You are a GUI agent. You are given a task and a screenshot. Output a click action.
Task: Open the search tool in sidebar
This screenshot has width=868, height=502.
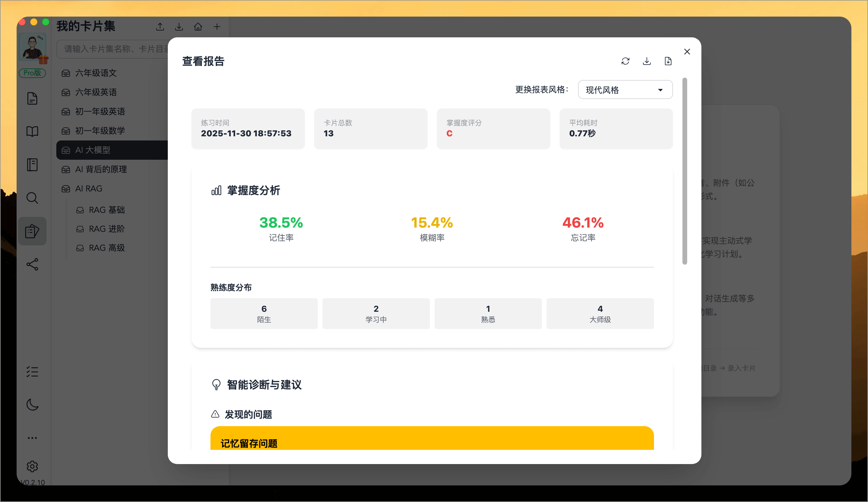coord(32,198)
